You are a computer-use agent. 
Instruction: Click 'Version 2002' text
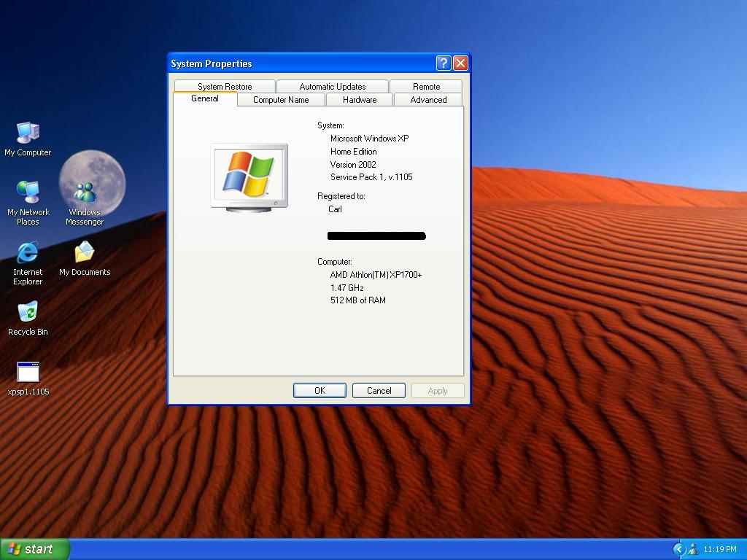(x=353, y=164)
